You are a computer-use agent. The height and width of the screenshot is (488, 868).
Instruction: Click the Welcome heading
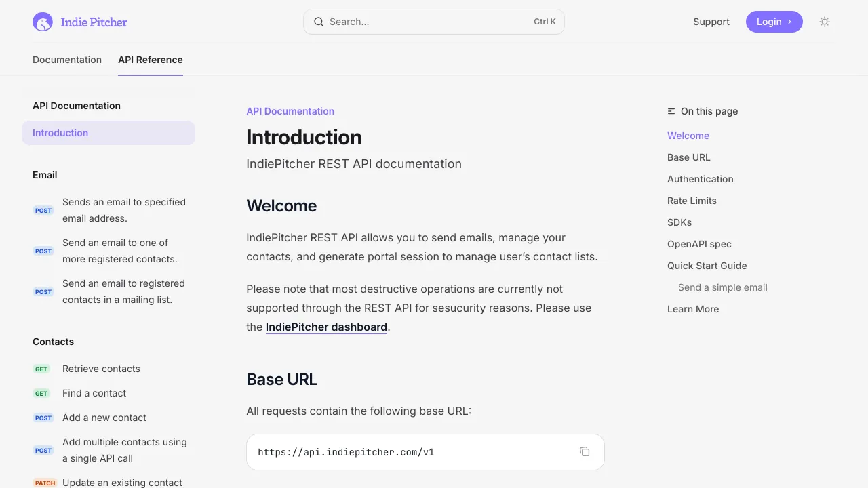pos(281,206)
